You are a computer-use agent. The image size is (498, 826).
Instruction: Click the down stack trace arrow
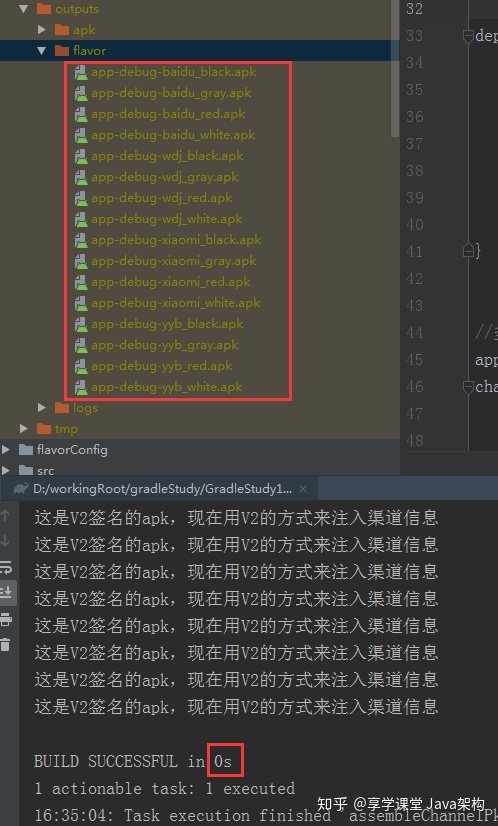(6, 540)
